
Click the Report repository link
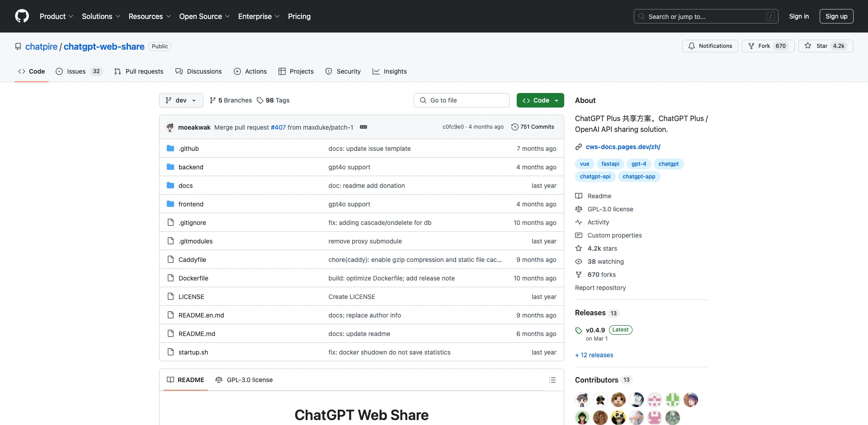click(600, 288)
